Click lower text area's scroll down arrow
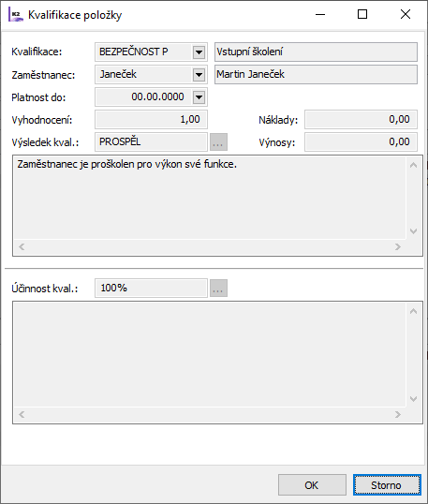This screenshot has width=428, height=504. point(414,399)
